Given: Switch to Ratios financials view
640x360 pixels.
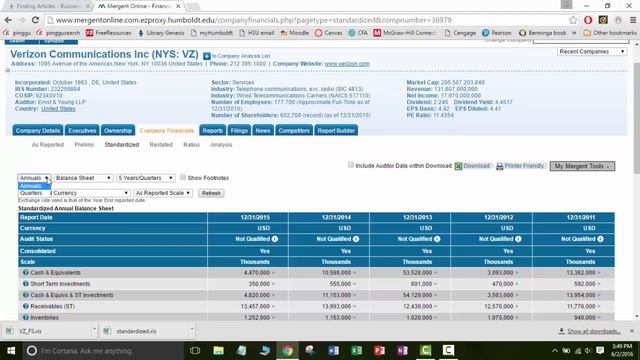Looking at the screenshot, I should pyautogui.click(x=191, y=145).
